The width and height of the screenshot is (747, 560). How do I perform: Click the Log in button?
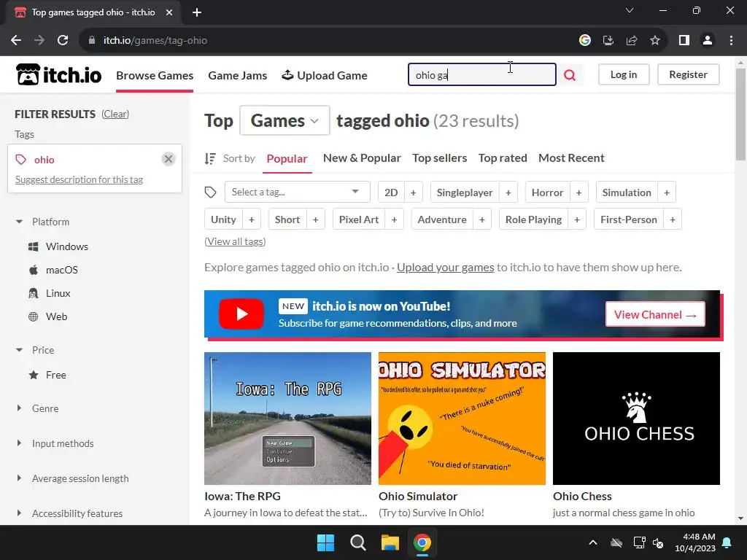[x=624, y=75]
